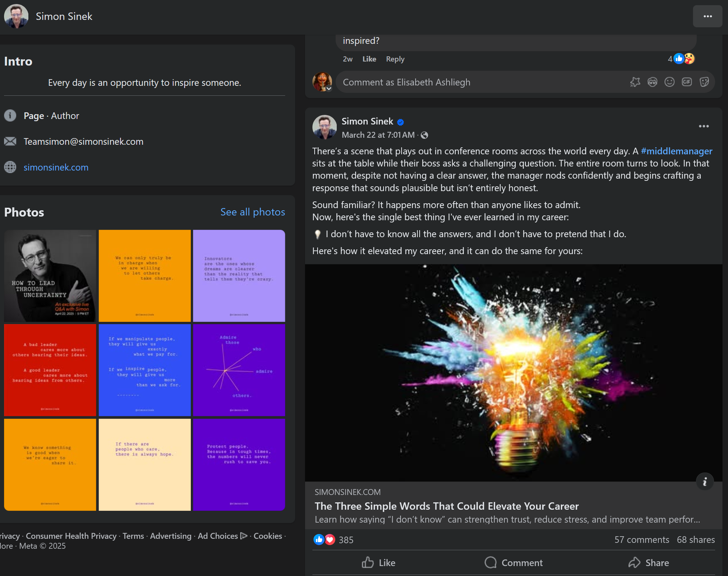
Task: Open the sticker picker in comment box
Action: point(704,82)
